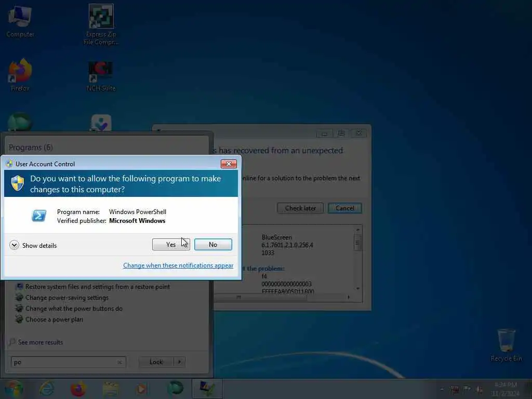Click the active problem report taskbar item

pos(207,389)
